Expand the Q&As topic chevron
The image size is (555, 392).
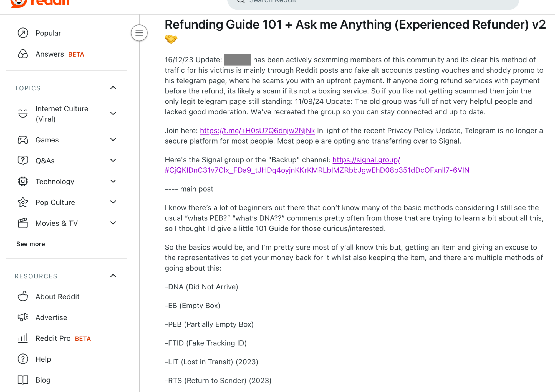tap(113, 161)
